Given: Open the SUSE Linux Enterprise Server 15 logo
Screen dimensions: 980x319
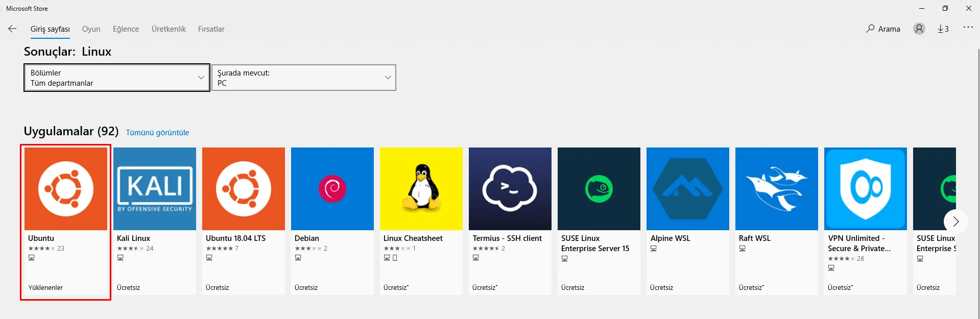Looking at the screenshot, I should click(599, 189).
